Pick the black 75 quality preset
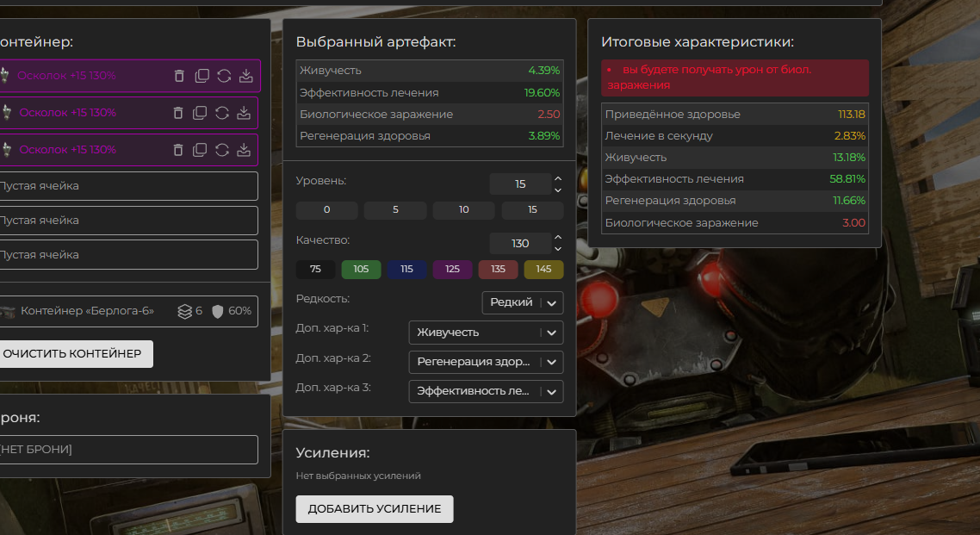 tap(316, 270)
